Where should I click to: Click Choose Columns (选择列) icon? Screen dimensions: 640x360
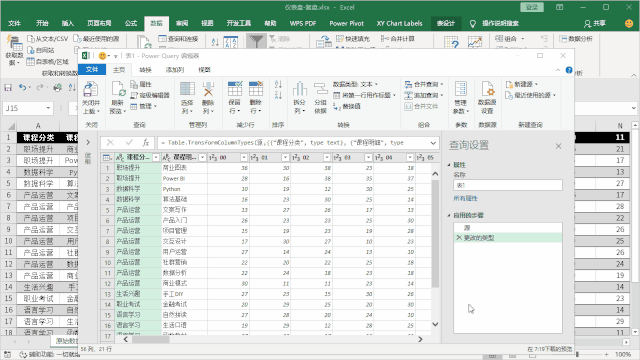point(187,90)
